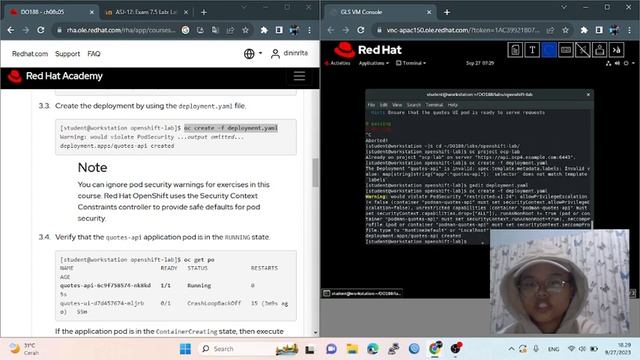Screen dimensions: 640x360
Task: Click the student@workstation taskbar item in VM
Action: coord(362,293)
